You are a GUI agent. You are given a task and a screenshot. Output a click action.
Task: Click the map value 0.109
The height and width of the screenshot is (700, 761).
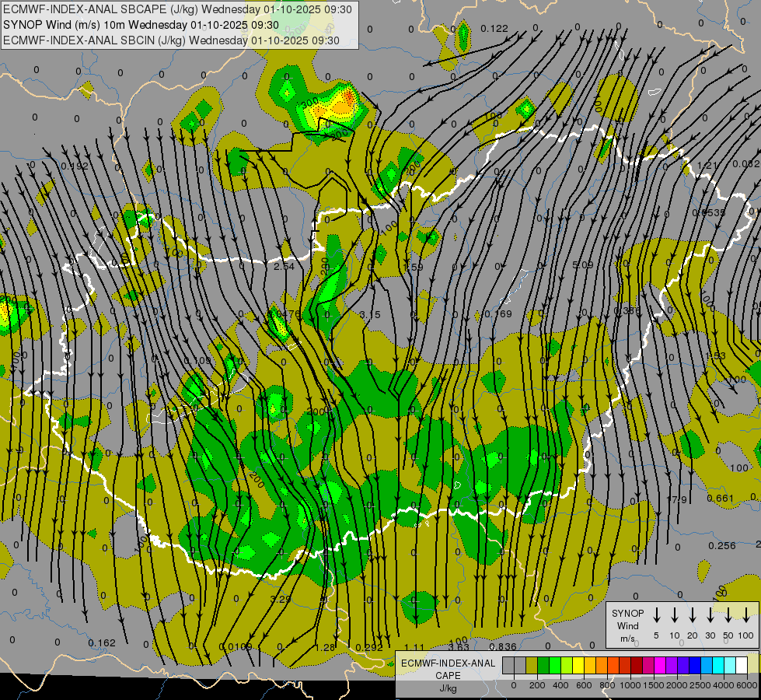click(197, 360)
